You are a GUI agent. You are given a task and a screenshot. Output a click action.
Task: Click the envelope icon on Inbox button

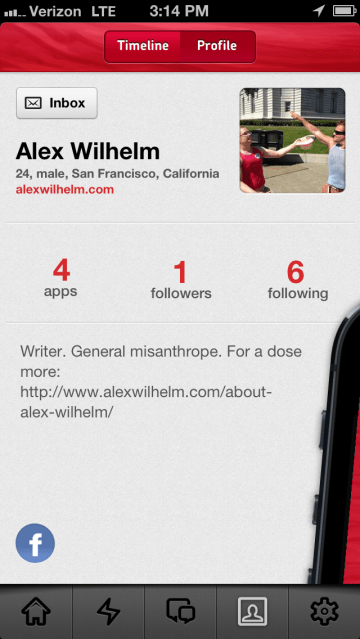click(33, 103)
